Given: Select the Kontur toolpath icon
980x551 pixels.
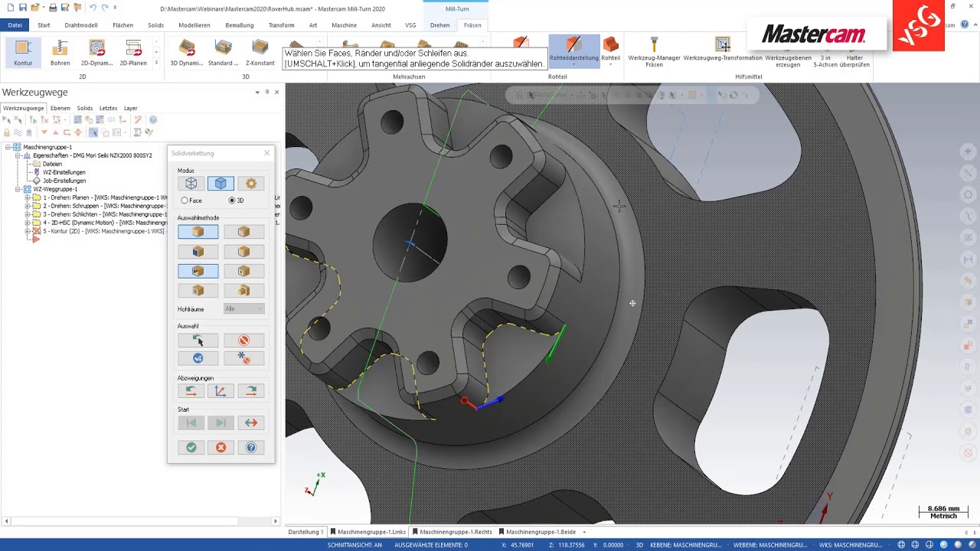Looking at the screenshot, I should (x=23, y=53).
